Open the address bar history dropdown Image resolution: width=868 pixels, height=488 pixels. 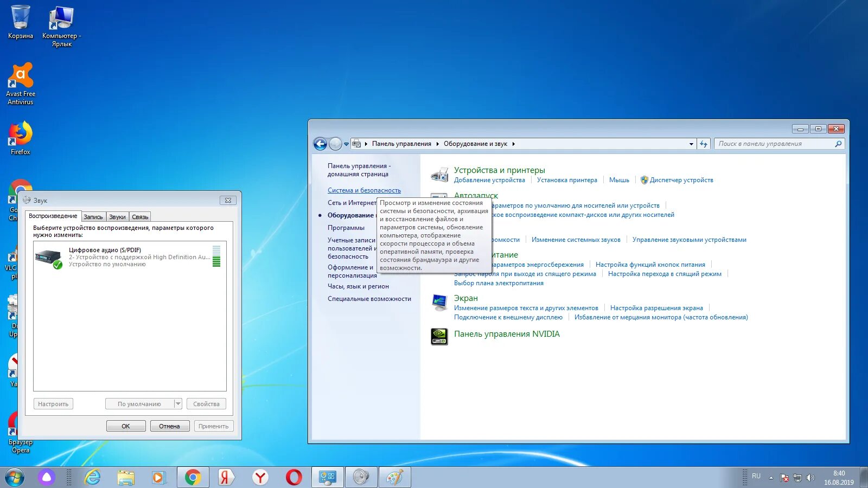(691, 144)
